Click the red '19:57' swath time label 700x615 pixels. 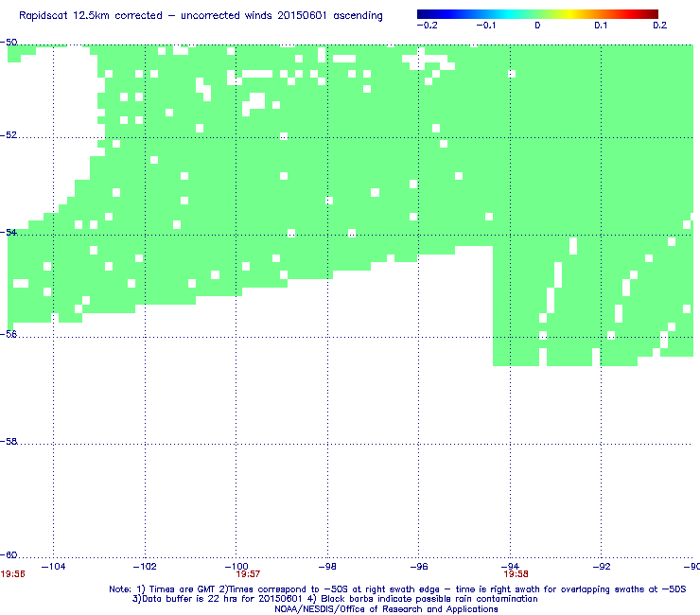[x=248, y=574]
